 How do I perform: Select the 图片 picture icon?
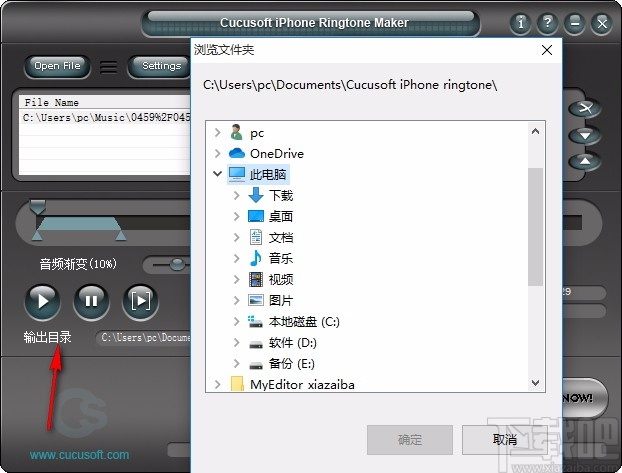pyautogui.click(x=256, y=300)
